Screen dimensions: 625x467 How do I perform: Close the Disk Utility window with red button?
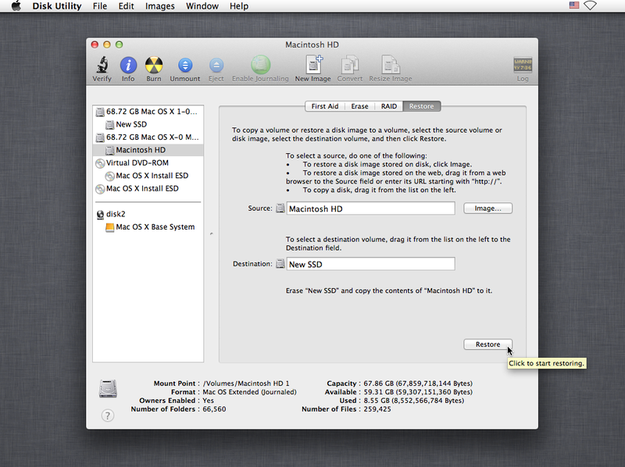[x=95, y=45]
